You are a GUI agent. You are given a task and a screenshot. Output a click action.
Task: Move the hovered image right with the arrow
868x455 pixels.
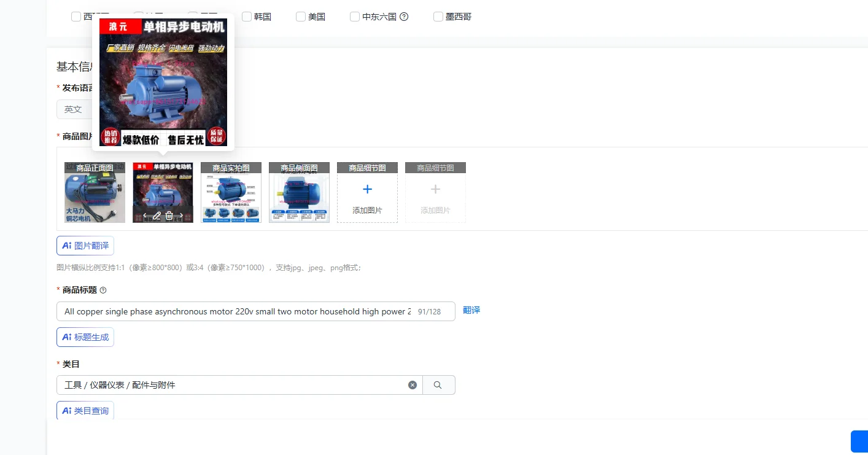coord(181,216)
